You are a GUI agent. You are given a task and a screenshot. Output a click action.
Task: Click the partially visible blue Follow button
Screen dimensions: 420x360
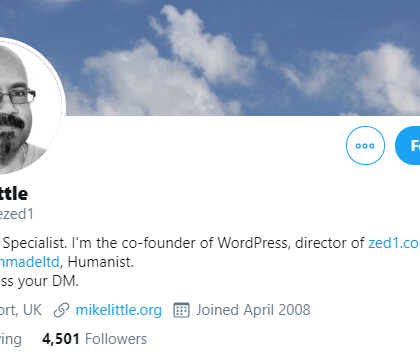[x=408, y=145]
